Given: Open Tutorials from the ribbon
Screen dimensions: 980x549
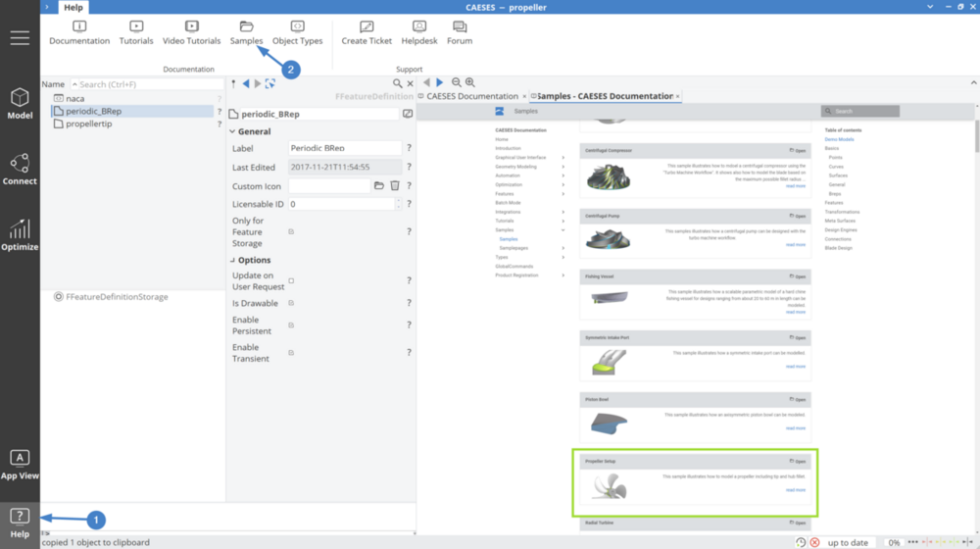Looking at the screenshot, I should coord(136,32).
